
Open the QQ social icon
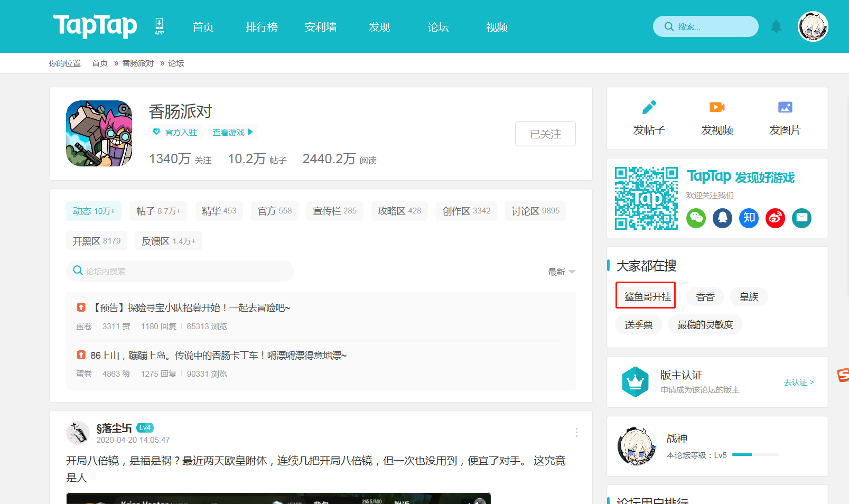pyautogui.click(x=722, y=218)
